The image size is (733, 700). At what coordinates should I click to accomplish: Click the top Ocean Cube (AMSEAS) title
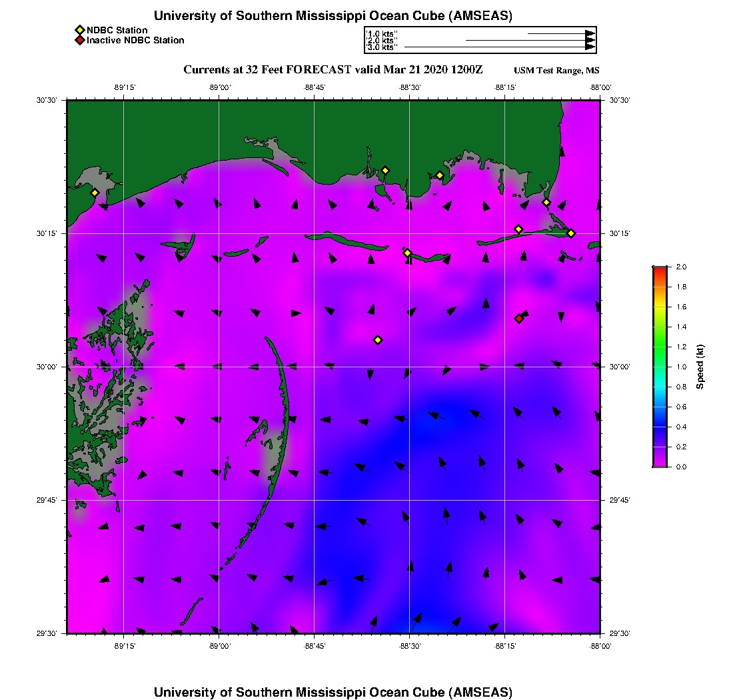333,16
